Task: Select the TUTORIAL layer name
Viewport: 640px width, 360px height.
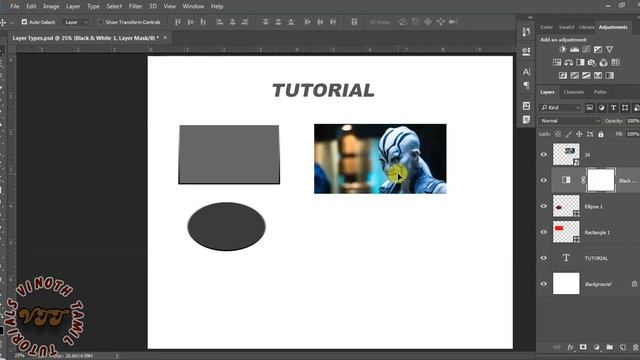Action: [x=596, y=258]
